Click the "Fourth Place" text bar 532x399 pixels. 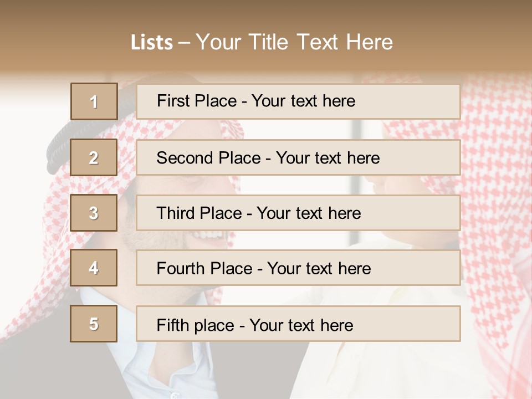click(298, 268)
